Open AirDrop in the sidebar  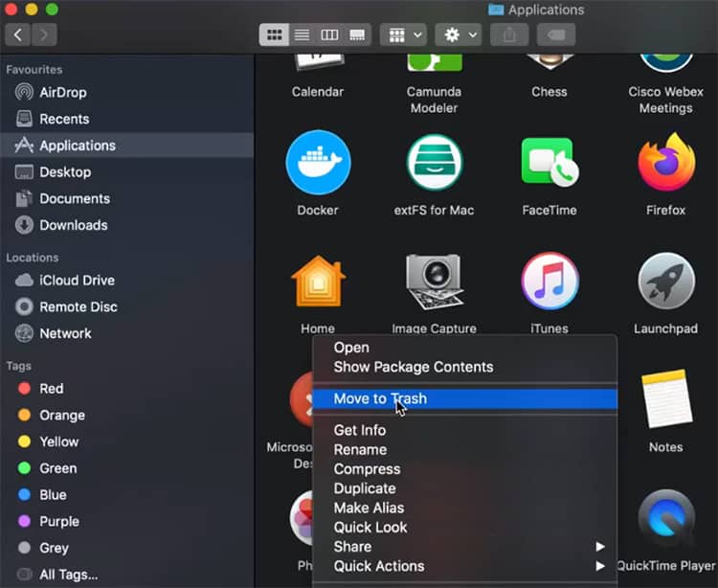126,93
